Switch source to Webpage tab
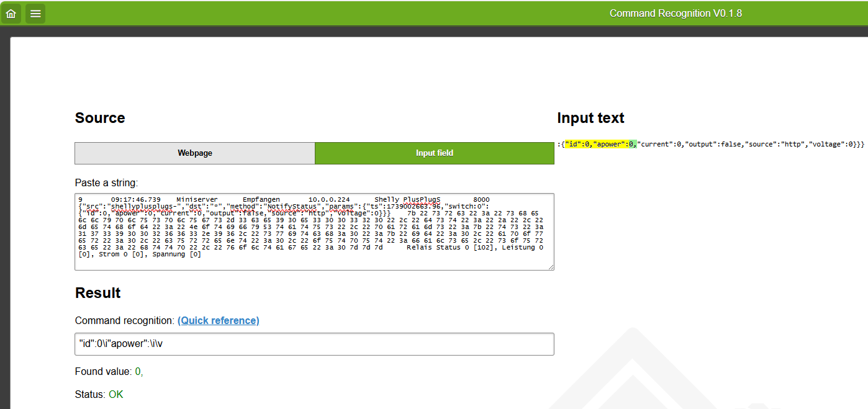 point(195,153)
